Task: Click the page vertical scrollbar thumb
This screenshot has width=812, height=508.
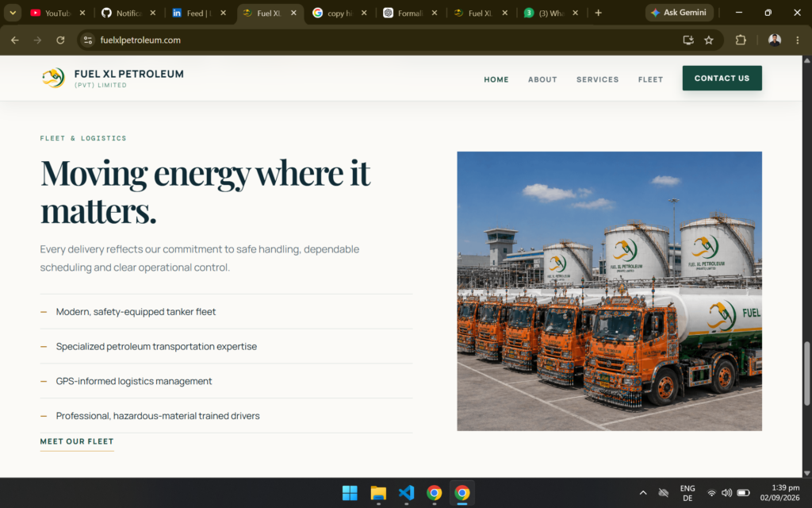Action: click(806, 373)
